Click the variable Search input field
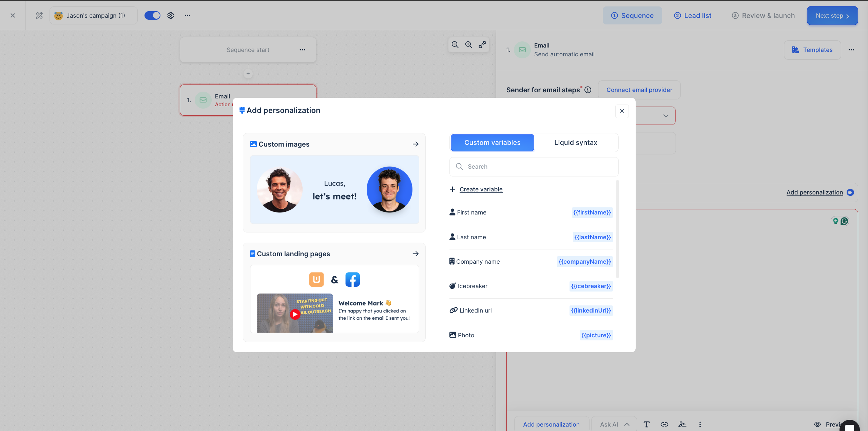 coord(539,167)
